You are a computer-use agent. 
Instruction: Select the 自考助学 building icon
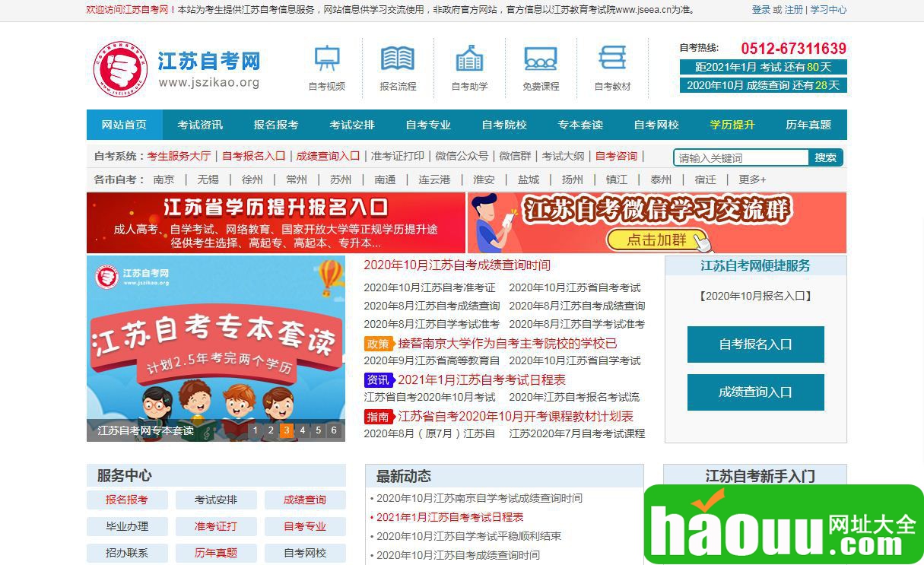pyautogui.click(x=469, y=59)
